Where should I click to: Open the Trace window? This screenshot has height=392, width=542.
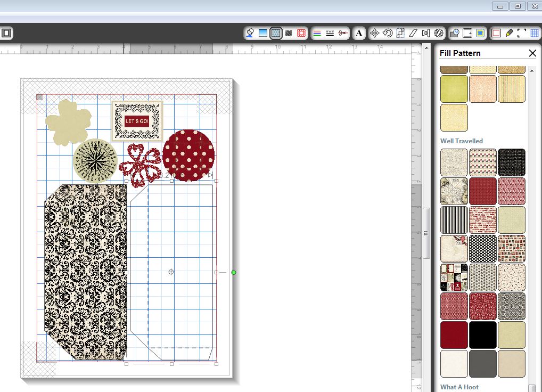click(x=480, y=33)
